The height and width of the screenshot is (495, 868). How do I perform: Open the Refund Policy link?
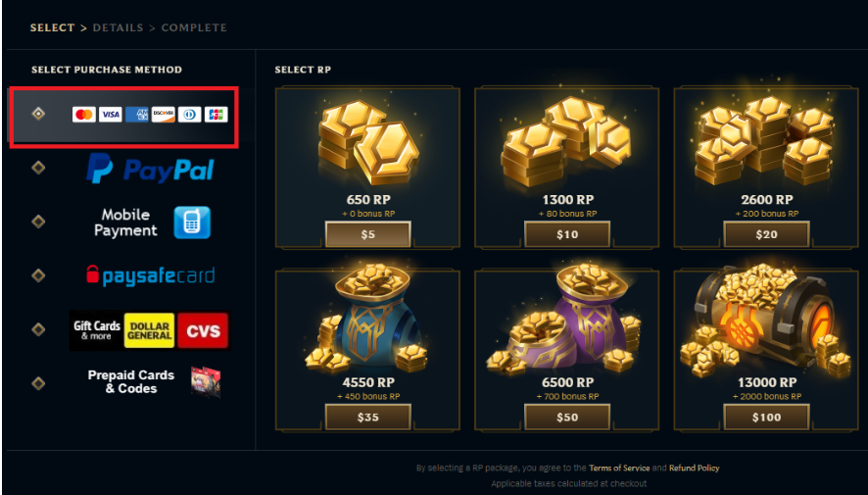(695, 468)
